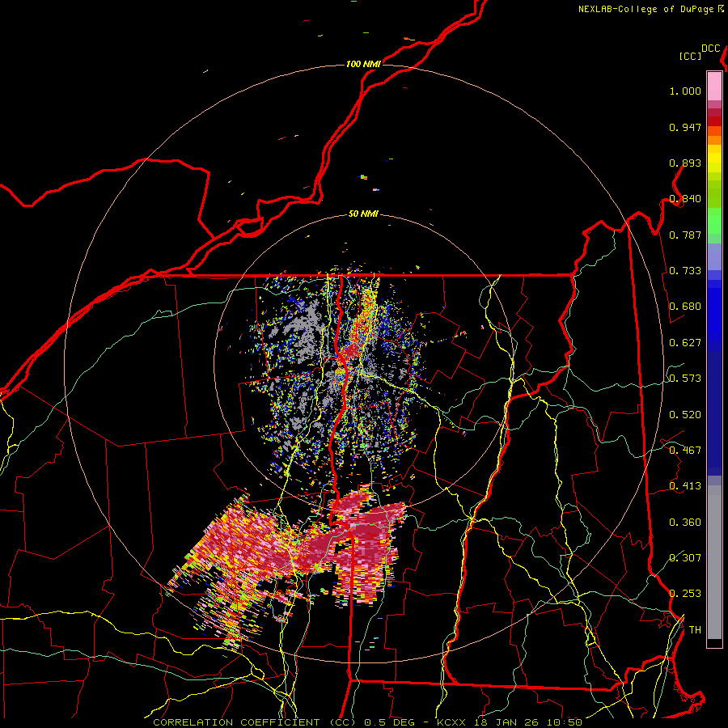
Task: Click the 100 NMI range ring label
Action: [x=363, y=64]
